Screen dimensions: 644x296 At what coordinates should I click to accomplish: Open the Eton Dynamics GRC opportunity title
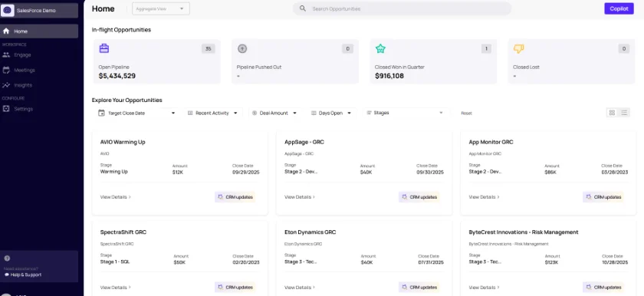click(x=310, y=232)
